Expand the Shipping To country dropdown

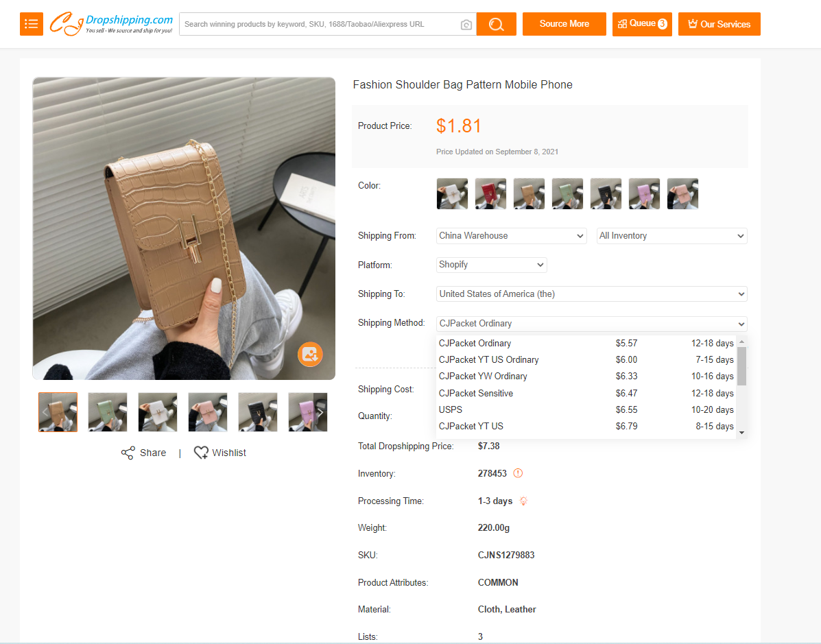pos(591,294)
